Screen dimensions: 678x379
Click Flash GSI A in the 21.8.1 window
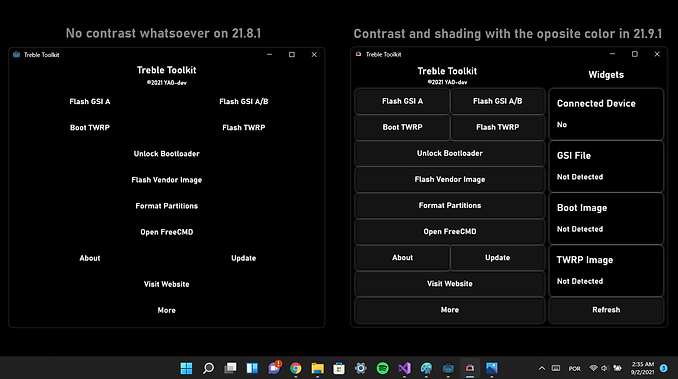90,102
